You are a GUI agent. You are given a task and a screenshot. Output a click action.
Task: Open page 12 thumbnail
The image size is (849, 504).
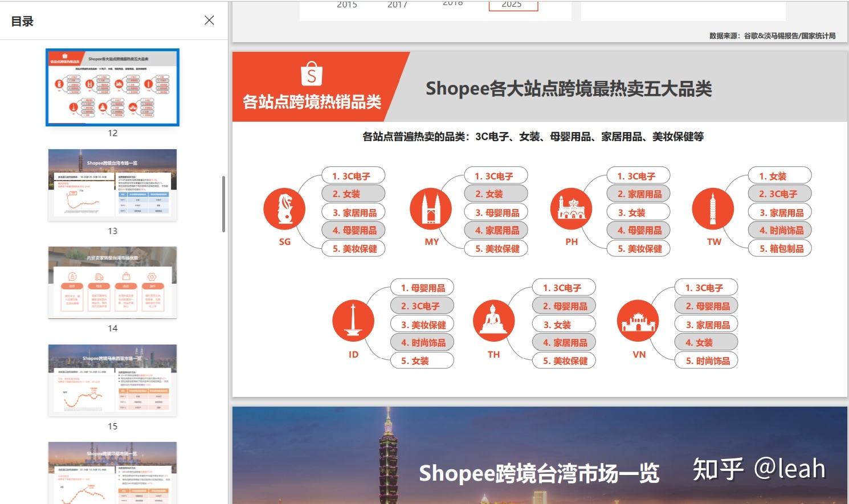pyautogui.click(x=112, y=87)
